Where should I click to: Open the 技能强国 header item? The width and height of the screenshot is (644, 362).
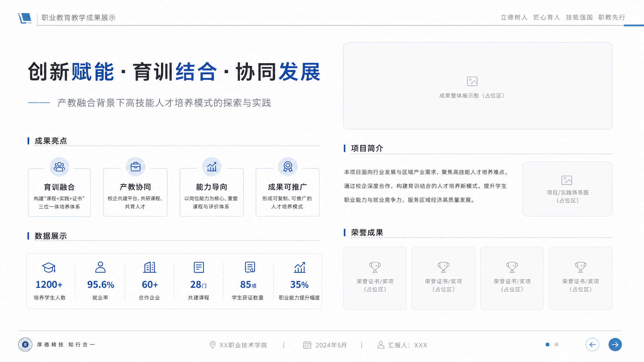tap(579, 18)
